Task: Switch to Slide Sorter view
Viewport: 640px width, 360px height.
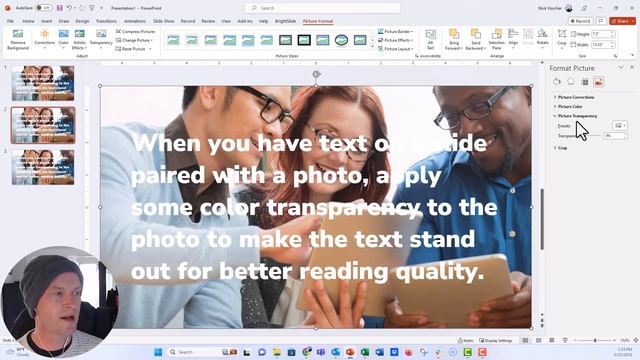Action: 539,340
